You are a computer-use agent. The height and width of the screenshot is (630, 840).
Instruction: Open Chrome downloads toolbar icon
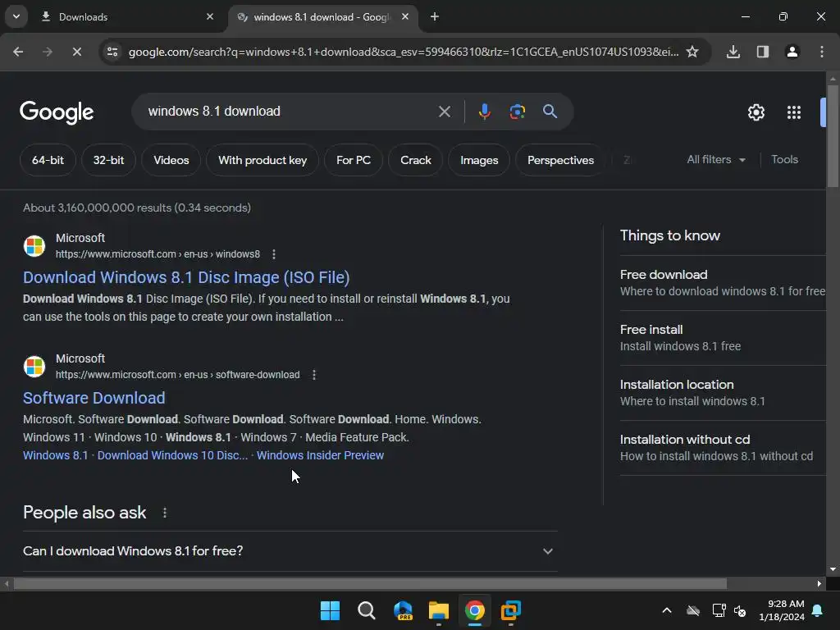pyautogui.click(x=733, y=52)
